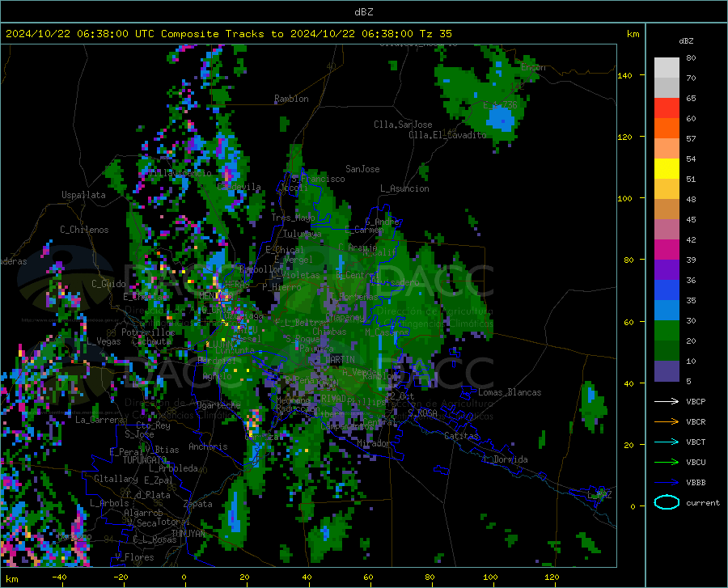Click the 100 km tick on vertical axis
Screen dimensions: 728x588
(x=625, y=198)
